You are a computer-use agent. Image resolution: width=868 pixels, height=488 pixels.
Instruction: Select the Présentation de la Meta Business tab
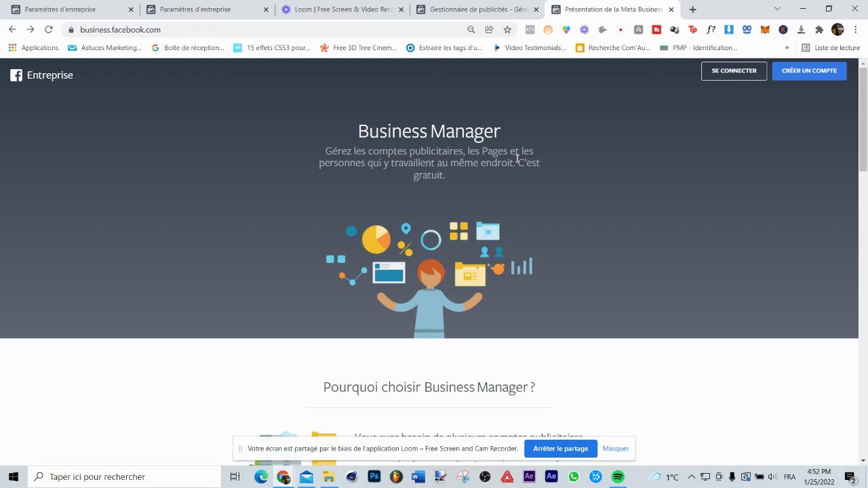coord(612,9)
